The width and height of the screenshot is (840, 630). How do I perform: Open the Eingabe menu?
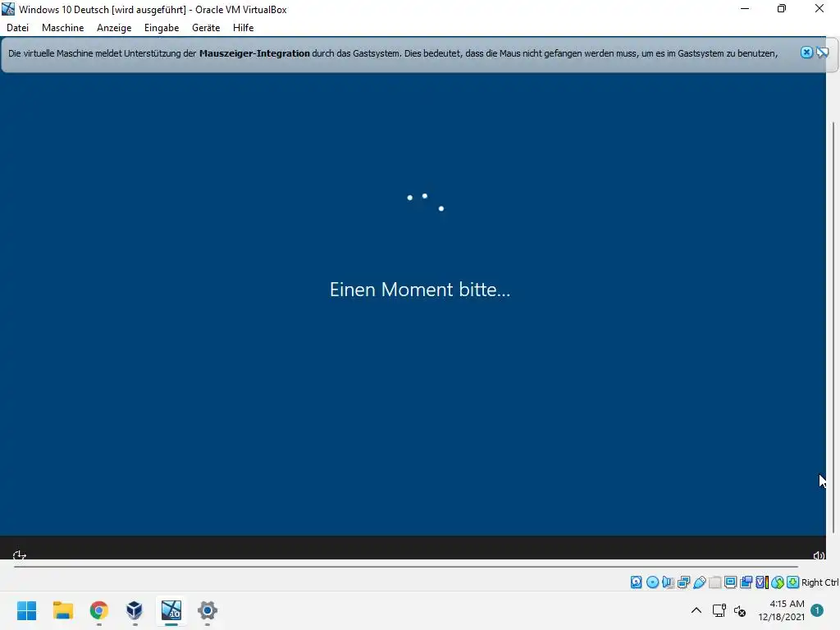tap(162, 28)
